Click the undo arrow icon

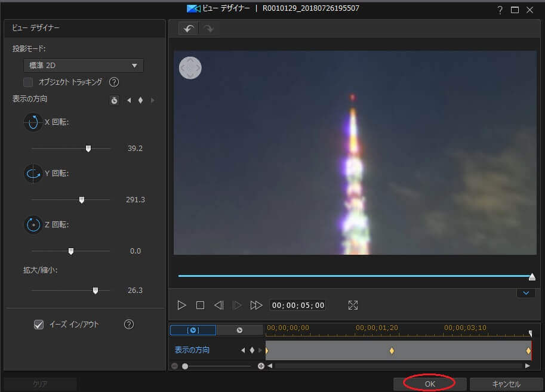pos(189,29)
